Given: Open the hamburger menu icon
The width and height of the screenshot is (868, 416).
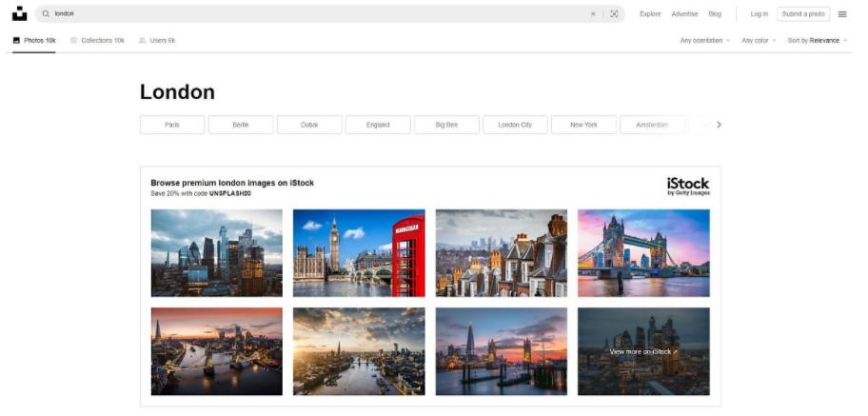Looking at the screenshot, I should pyautogui.click(x=842, y=14).
